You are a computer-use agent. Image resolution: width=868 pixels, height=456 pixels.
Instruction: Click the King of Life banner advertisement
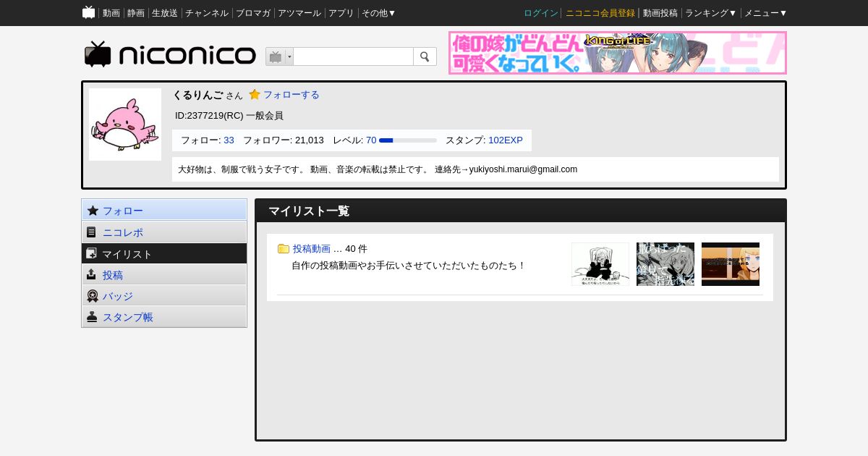pyautogui.click(x=618, y=53)
